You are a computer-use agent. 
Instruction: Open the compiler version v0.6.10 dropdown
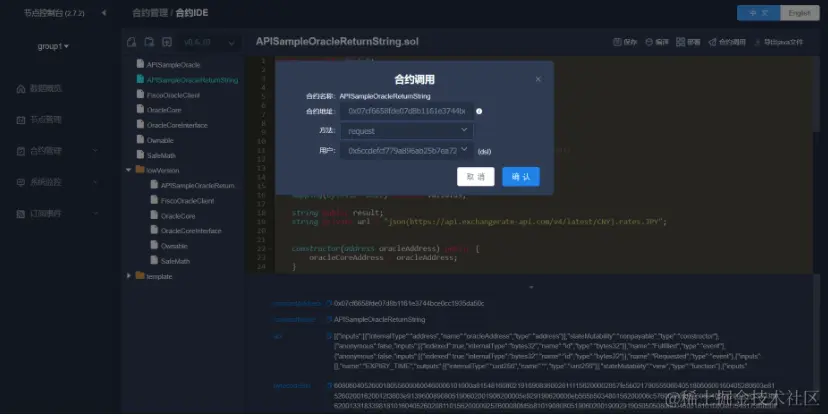click(x=209, y=42)
